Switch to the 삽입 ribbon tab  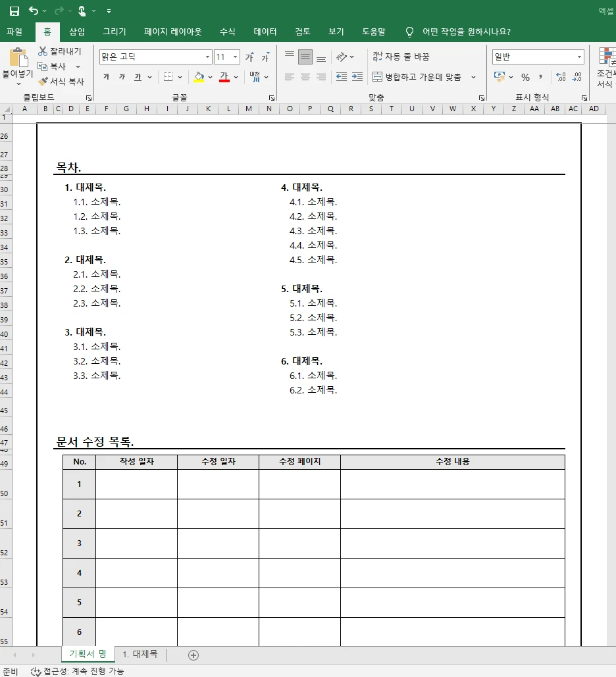pyautogui.click(x=77, y=32)
